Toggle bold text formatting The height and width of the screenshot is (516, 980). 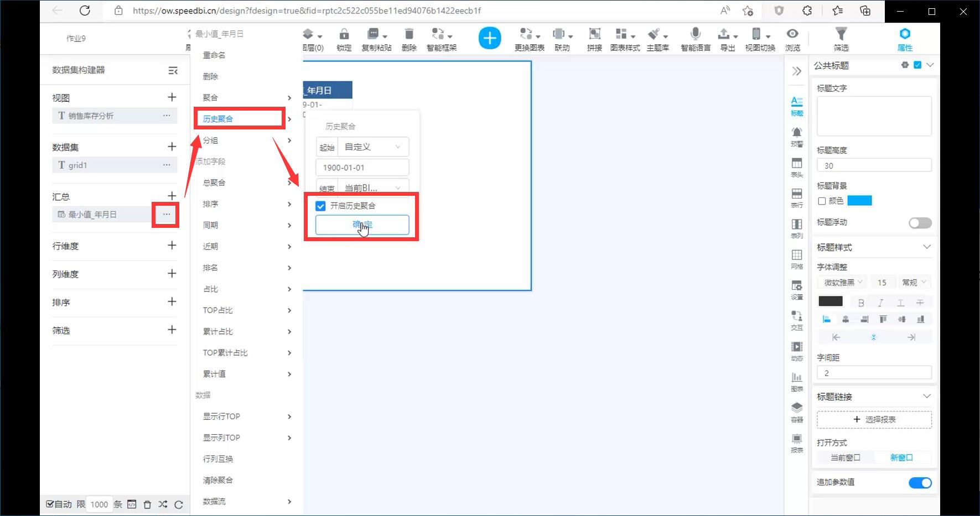pos(861,303)
